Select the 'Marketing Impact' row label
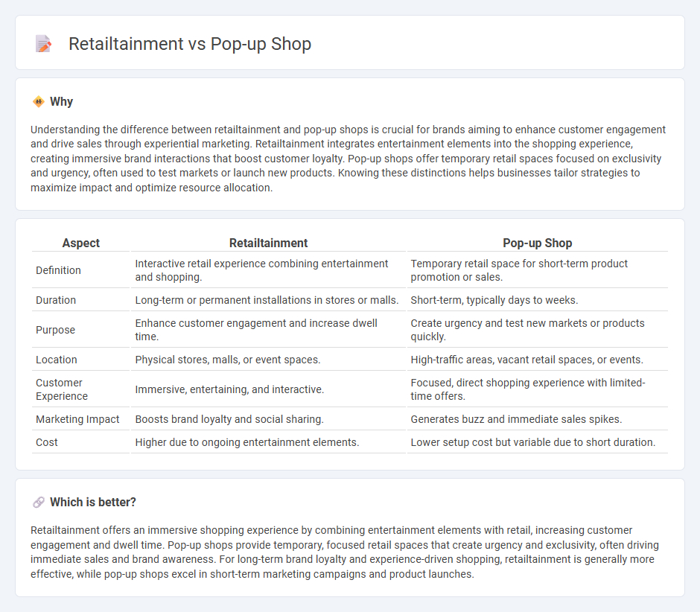Viewport: 700px width, 612px height. tap(77, 419)
